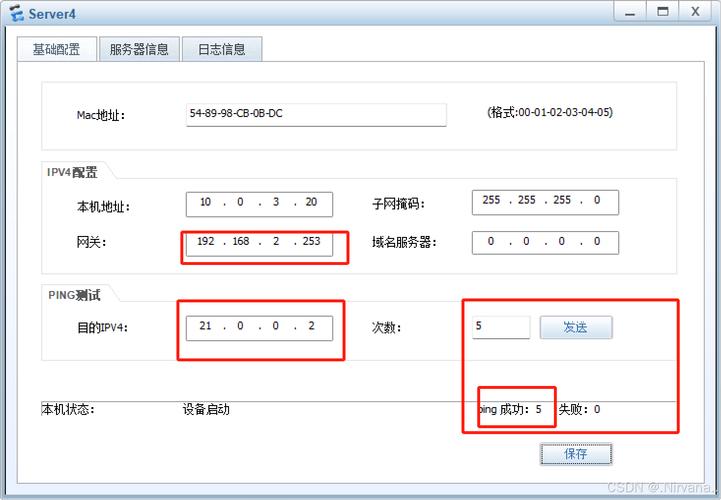Send the ping with 发送 button

tap(576, 327)
